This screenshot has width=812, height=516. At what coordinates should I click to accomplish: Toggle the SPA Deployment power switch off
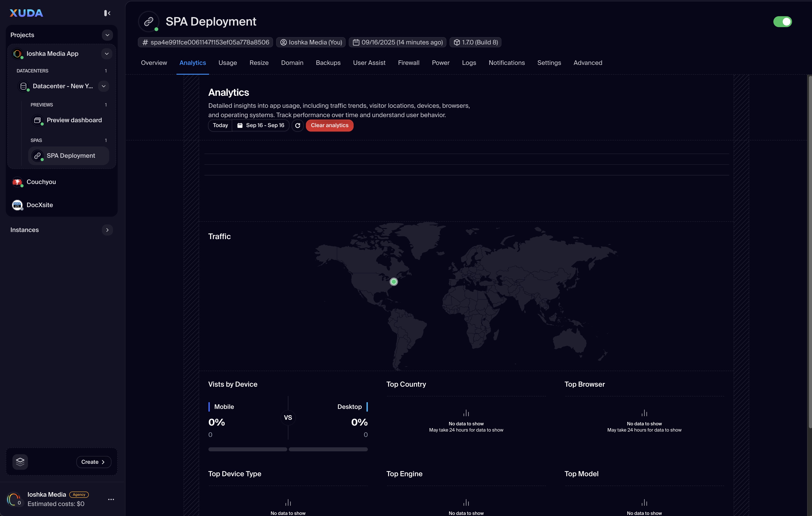point(782,22)
